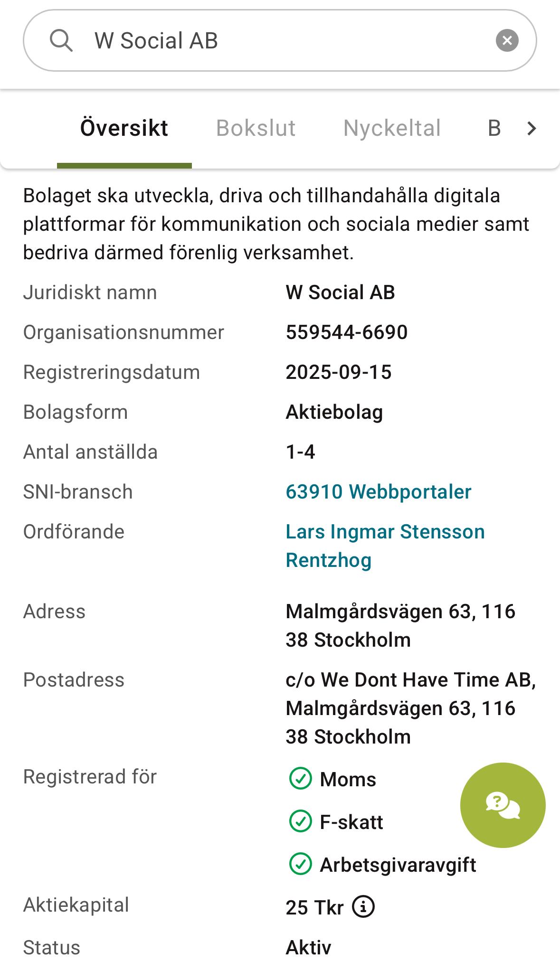Click the registration date 2025-09-15
Screen dimensions: 560x980
point(338,372)
